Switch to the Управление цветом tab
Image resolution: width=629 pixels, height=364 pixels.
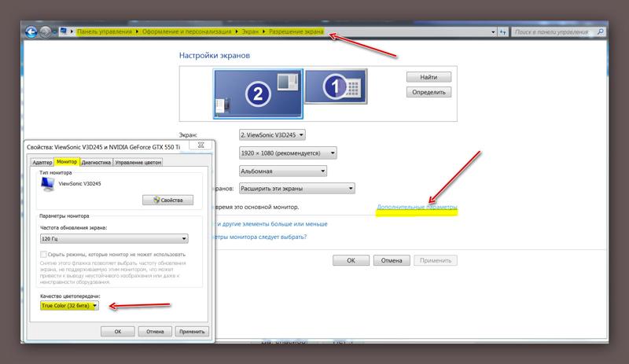click(x=138, y=162)
